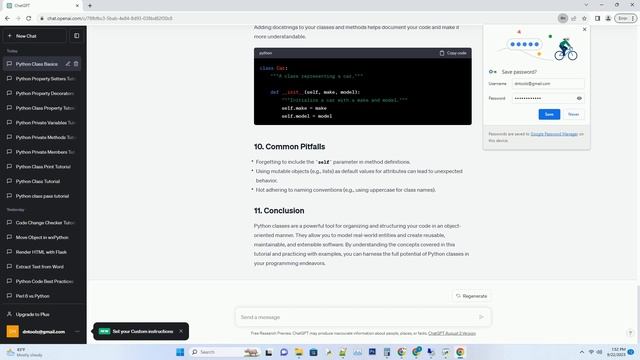Open the account menu next to the email
The image size is (640, 360).
77,331
